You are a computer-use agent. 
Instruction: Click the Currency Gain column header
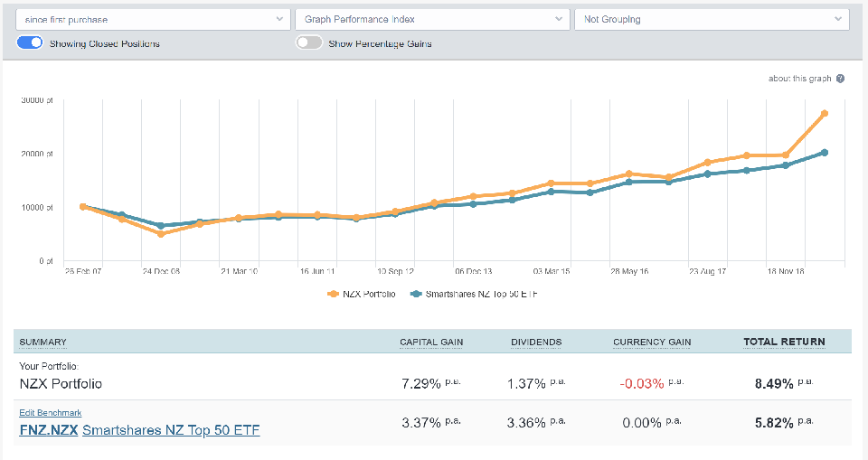(x=652, y=342)
